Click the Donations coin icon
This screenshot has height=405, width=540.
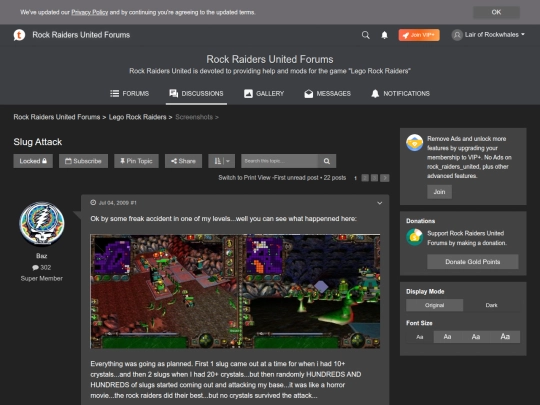tap(415, 237)
